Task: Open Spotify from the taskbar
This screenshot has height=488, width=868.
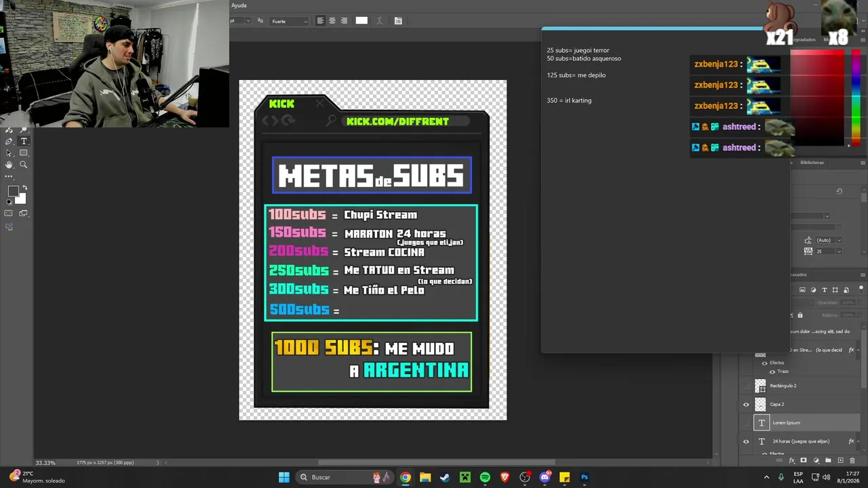Action: tap(485, 477)
